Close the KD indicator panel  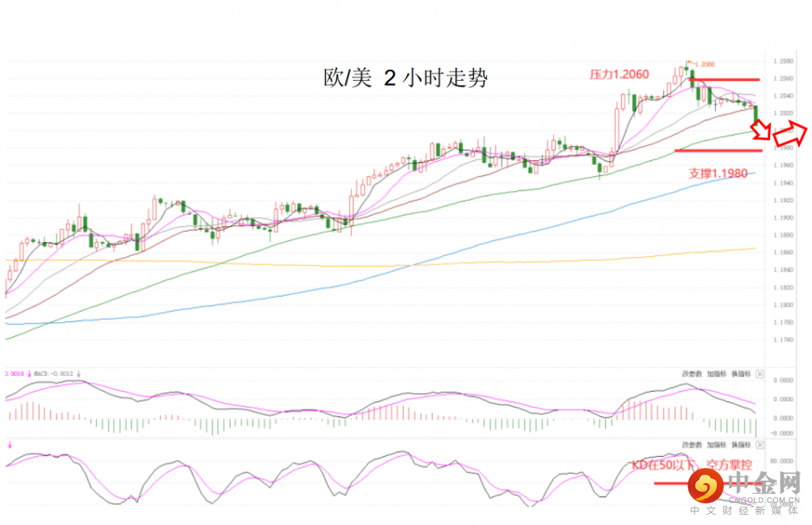tap(760, 445)
